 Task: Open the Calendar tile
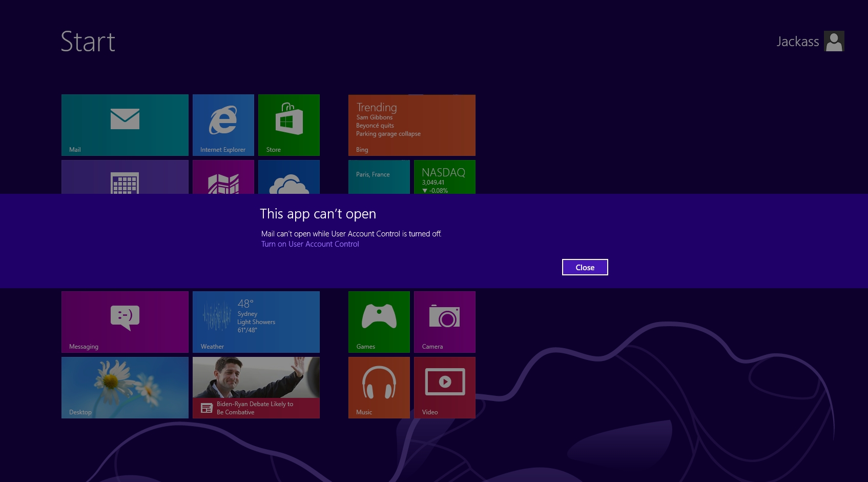coord(125,177)
